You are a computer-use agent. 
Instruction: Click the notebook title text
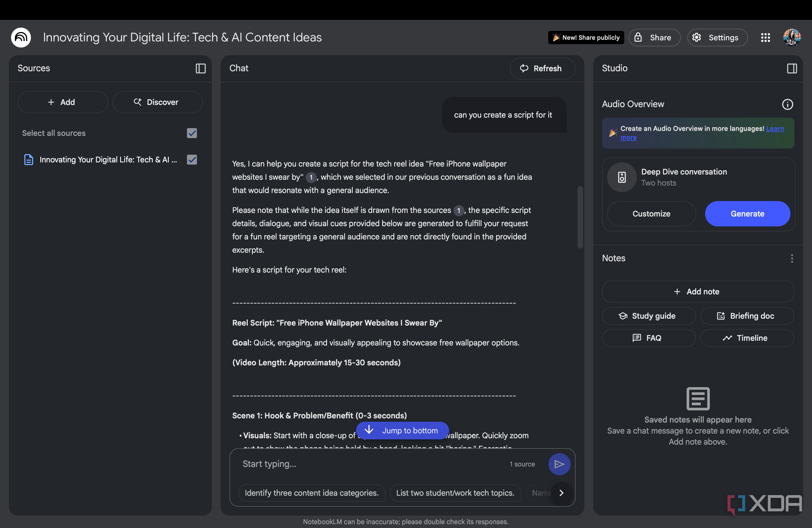point(183,38)
